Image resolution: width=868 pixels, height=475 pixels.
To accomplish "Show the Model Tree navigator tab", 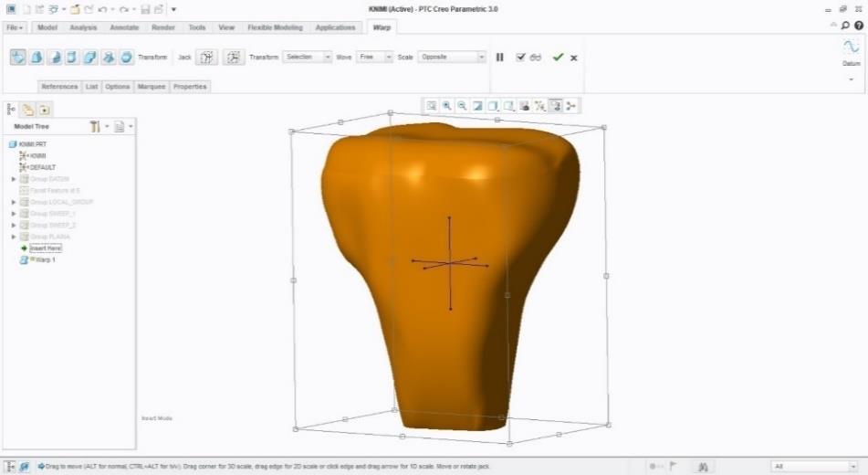I will (x=11, y=110).
